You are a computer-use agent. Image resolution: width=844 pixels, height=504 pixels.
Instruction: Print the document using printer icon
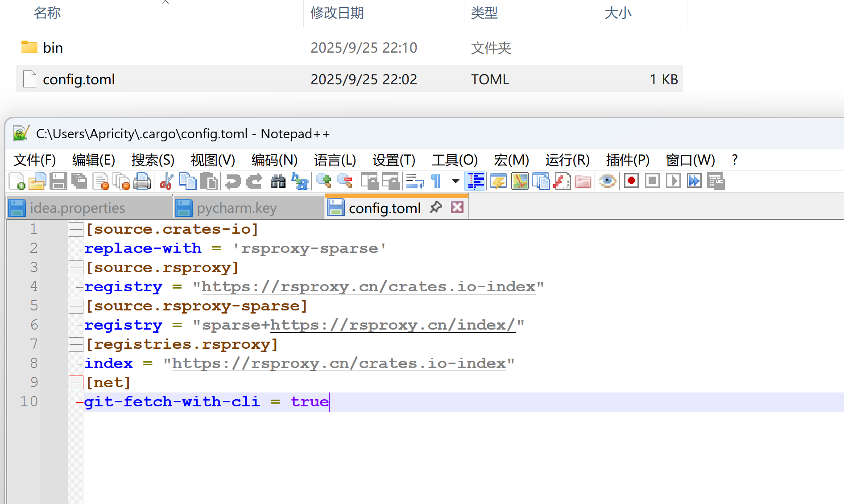pos(143,181)
